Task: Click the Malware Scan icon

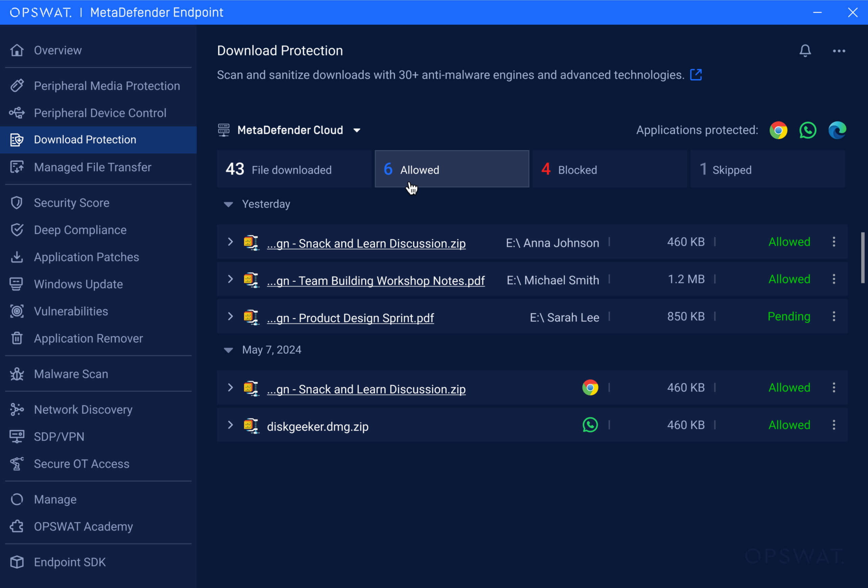Action: pyautogui.click(x=17, y=374)
